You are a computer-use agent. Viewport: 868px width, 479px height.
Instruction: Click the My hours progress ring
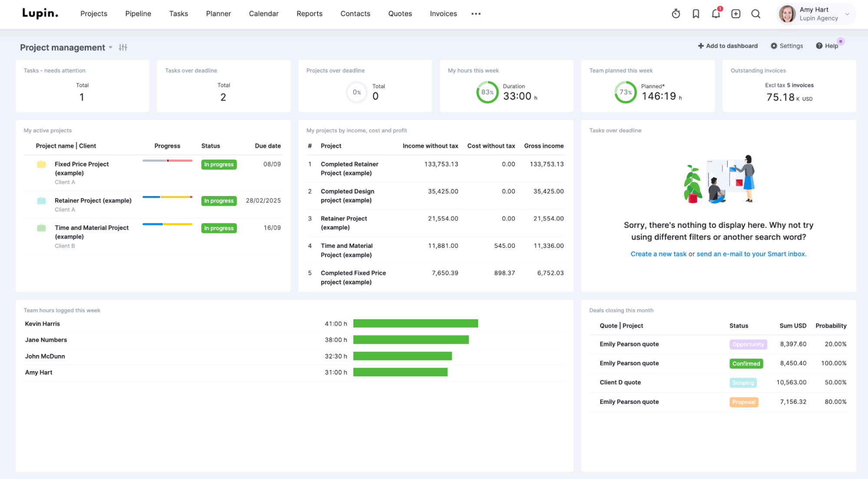(487, 92)
